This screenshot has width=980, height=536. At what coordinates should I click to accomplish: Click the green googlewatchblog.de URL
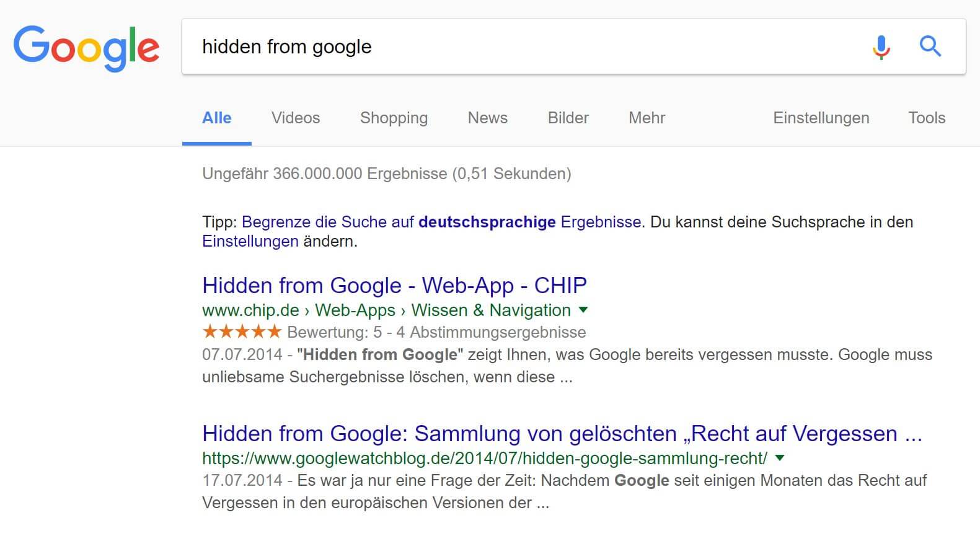(x=484, y=458)
